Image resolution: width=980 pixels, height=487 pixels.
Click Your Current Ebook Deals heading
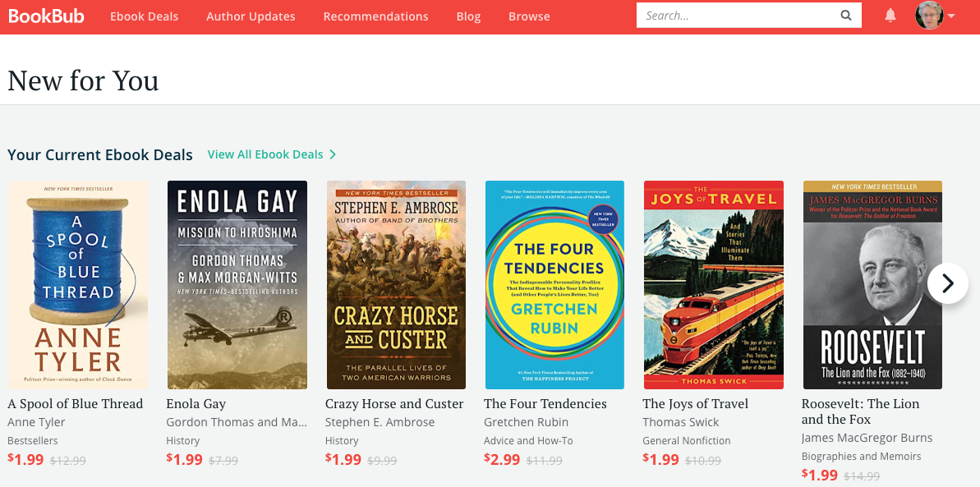pyautogui.click(x=100, y=154)
